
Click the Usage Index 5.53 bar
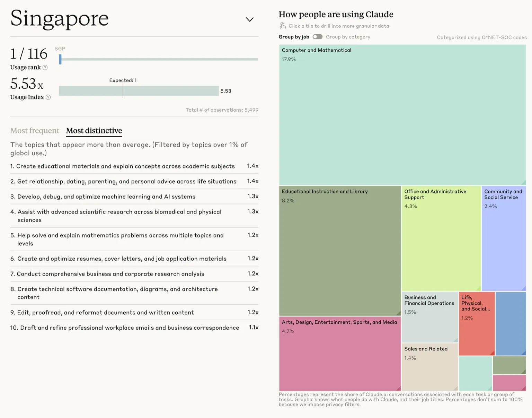pyautogui.click(x=139, y=91)
